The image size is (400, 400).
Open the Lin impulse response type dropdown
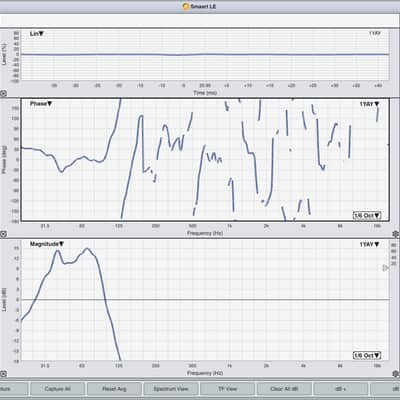[37, 34]
